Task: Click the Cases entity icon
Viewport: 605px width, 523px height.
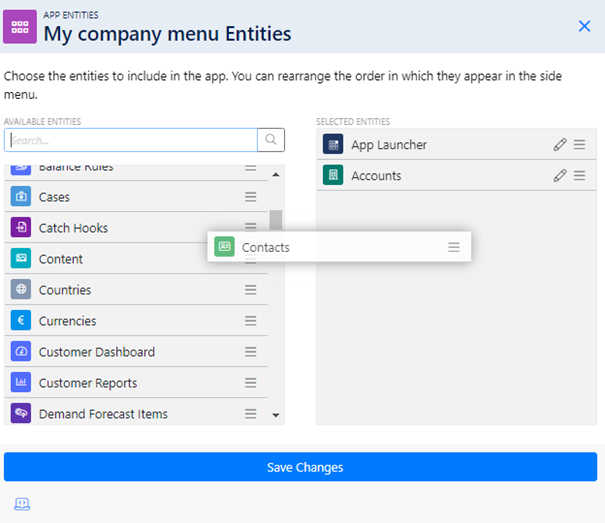Action: 21,196
